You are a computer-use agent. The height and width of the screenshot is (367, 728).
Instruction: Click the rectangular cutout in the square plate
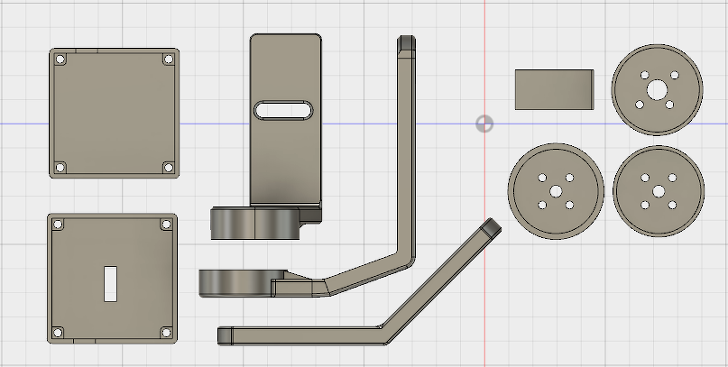110,283
